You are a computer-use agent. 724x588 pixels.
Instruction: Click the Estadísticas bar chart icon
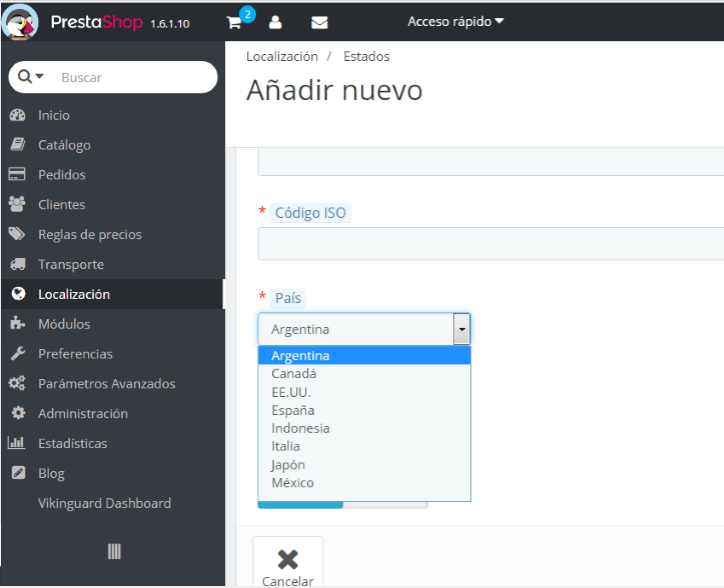pos(17,443)
